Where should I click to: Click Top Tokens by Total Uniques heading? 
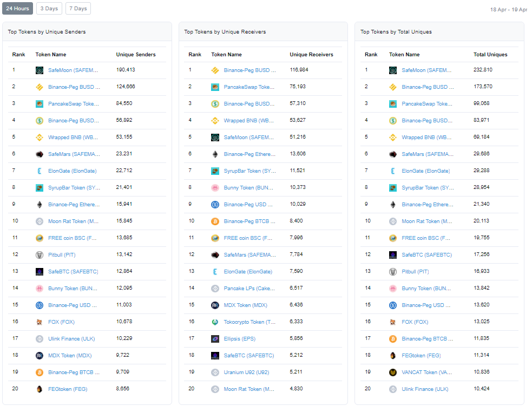396,32
